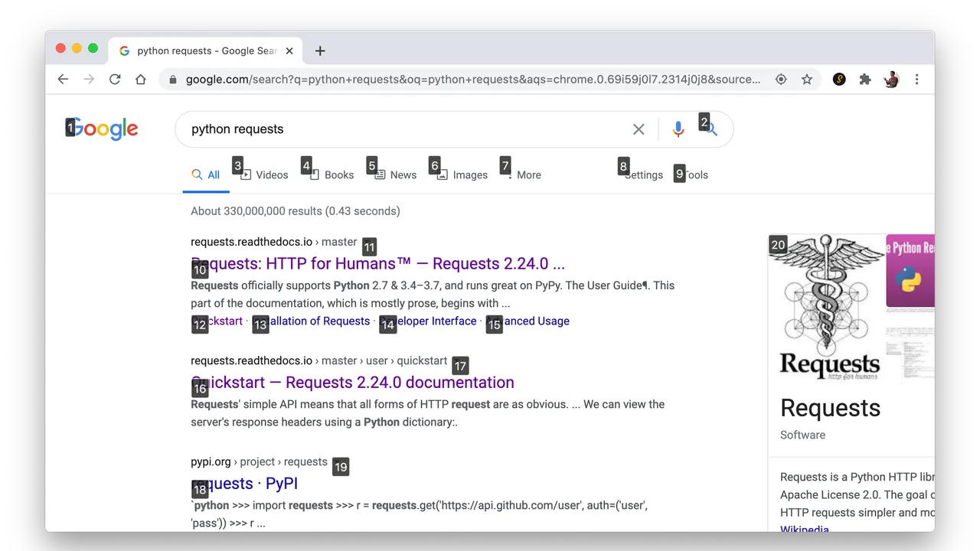Open the browser home page icon

click(x=141, y=79)
